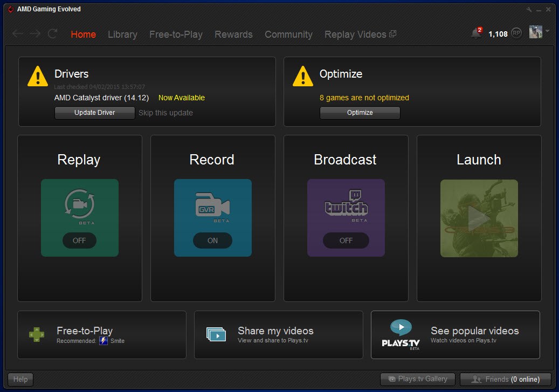Click the Update Driver button
This screenshot has height=392, width=559.
click(x=94, y=113)
